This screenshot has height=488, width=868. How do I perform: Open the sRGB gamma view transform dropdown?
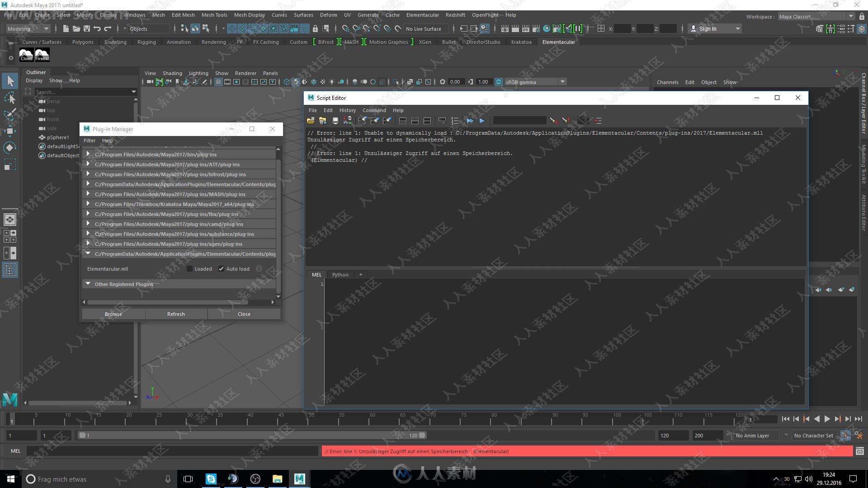[535, 82]
